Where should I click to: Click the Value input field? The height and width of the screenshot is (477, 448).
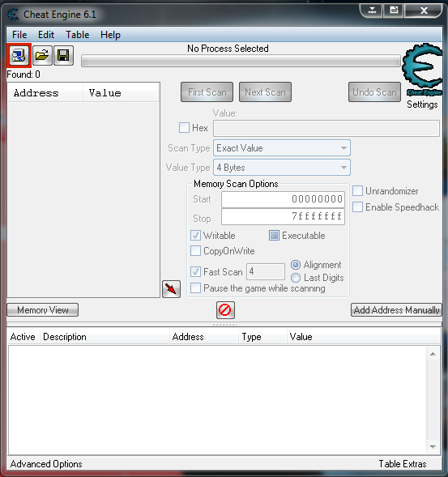point(326,128)
